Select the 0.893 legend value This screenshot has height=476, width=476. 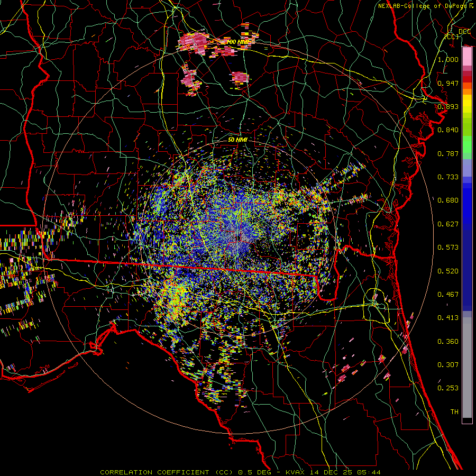click(x=448, y=106)
